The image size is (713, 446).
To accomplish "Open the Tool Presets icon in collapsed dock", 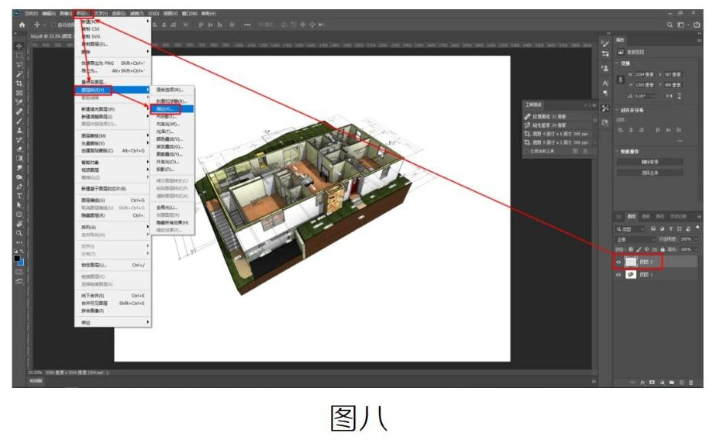I will pos(605,108).
